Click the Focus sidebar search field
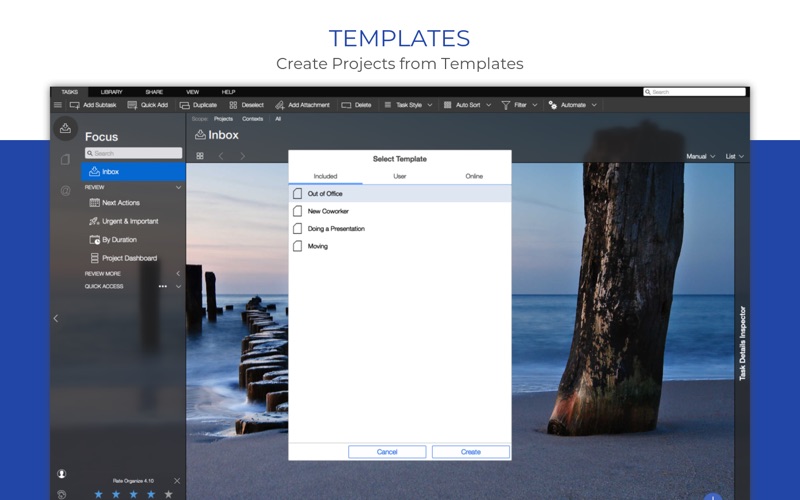This screenshot has width=800, height=500. point(133,153)
